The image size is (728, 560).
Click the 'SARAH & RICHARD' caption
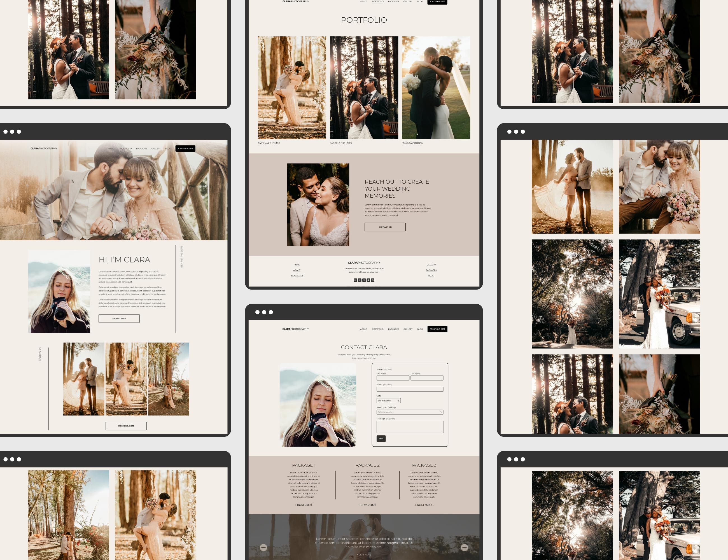coord(341,143)
